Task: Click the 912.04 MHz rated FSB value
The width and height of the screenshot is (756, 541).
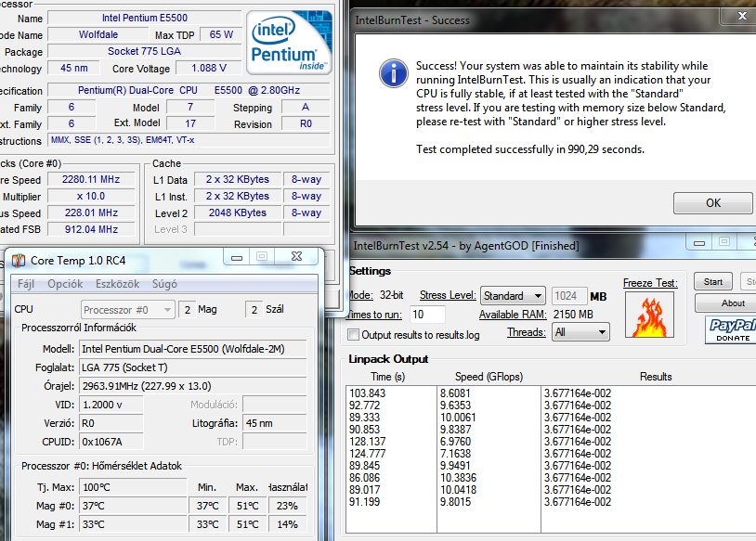Action: [91, 229]
